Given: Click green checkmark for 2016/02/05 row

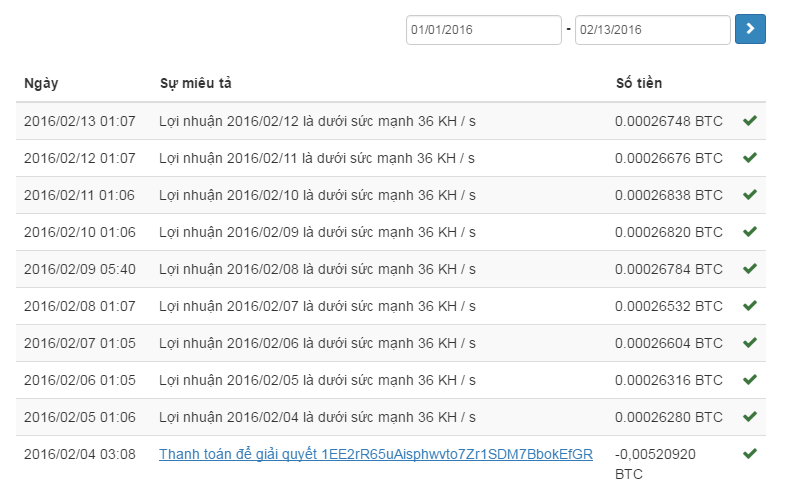Looking at the screenshot, I should [x=750, y=417].
